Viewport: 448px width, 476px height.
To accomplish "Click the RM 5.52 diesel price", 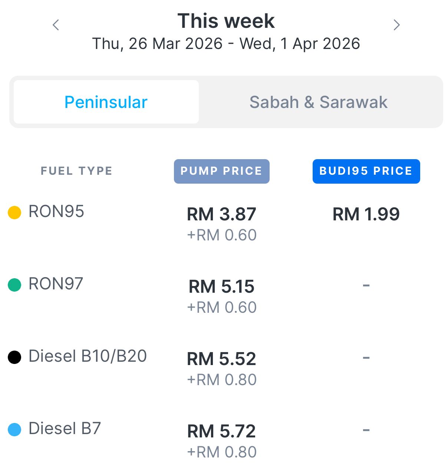I will click(x=221, y=359).
